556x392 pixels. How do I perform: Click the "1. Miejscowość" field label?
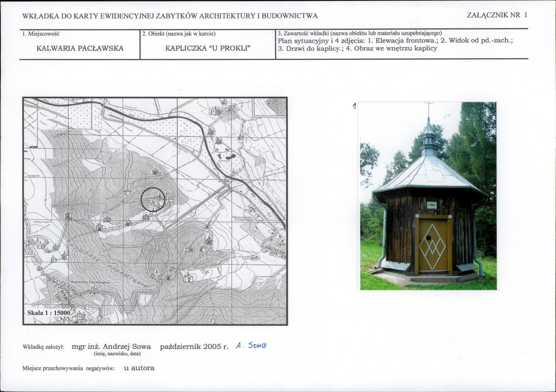pos(40,33)
